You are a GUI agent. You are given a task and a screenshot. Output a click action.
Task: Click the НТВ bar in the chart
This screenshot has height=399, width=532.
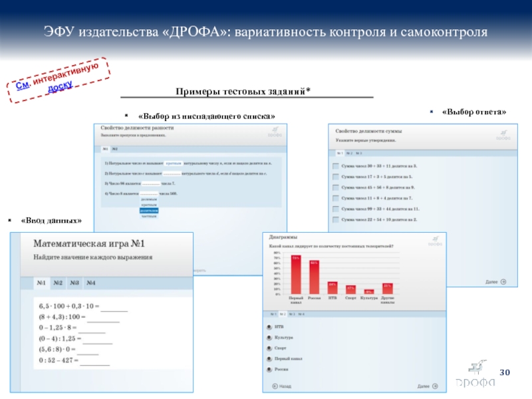coord(332,288)
